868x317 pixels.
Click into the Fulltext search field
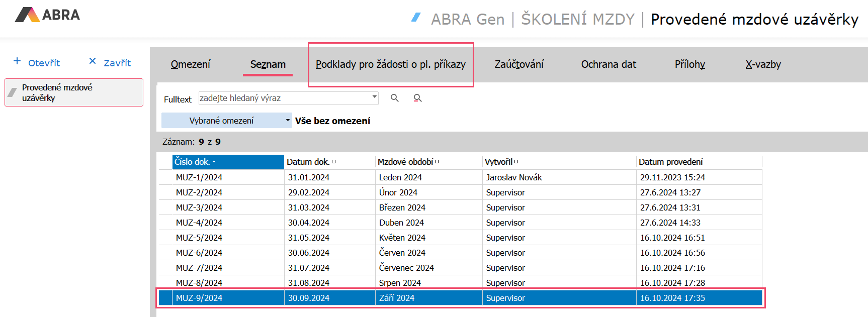pos(284,98)
